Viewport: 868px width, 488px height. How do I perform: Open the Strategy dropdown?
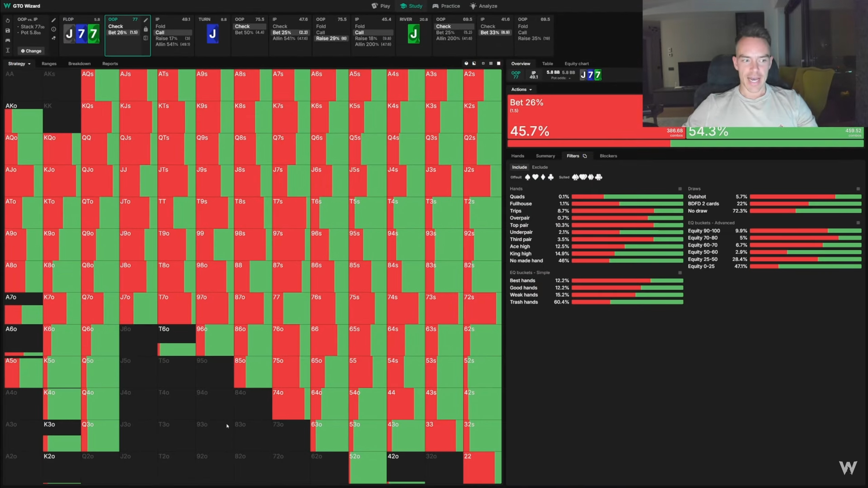19,63
